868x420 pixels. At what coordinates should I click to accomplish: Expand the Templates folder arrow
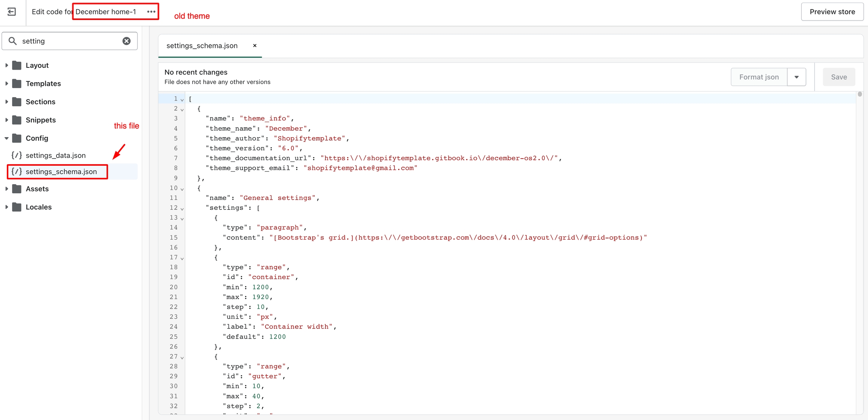tap(6, 84)
